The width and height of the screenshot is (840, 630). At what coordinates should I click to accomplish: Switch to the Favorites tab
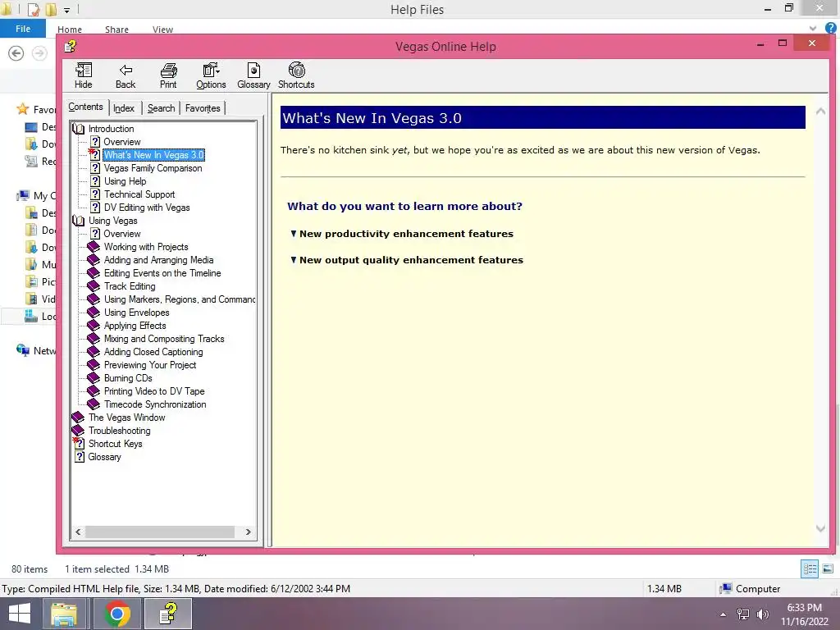point(203,108)
